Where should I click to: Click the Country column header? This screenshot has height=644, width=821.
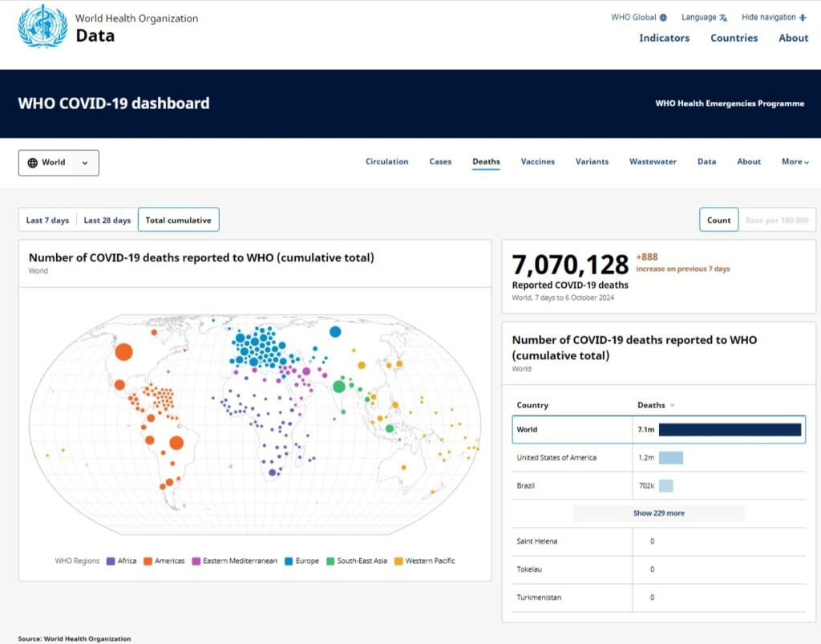tap(532, 405)
